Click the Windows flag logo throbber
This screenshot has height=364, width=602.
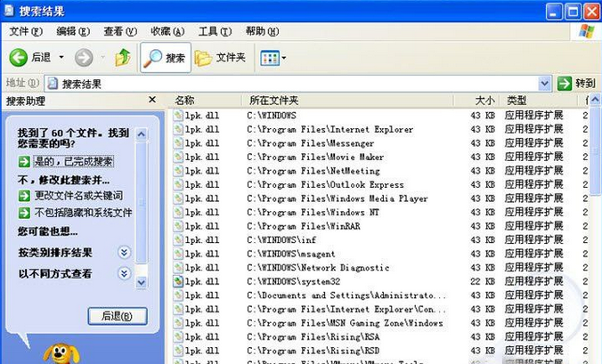(x=587, y=31)
